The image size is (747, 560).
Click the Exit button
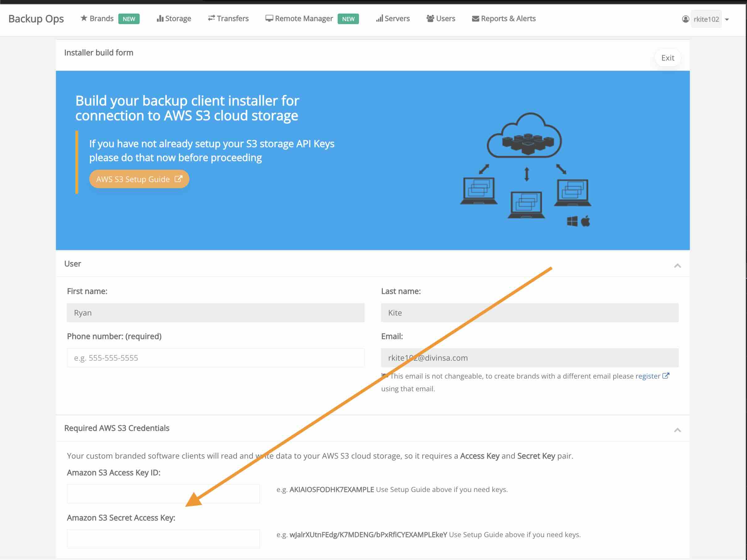(x=668, y=58)
